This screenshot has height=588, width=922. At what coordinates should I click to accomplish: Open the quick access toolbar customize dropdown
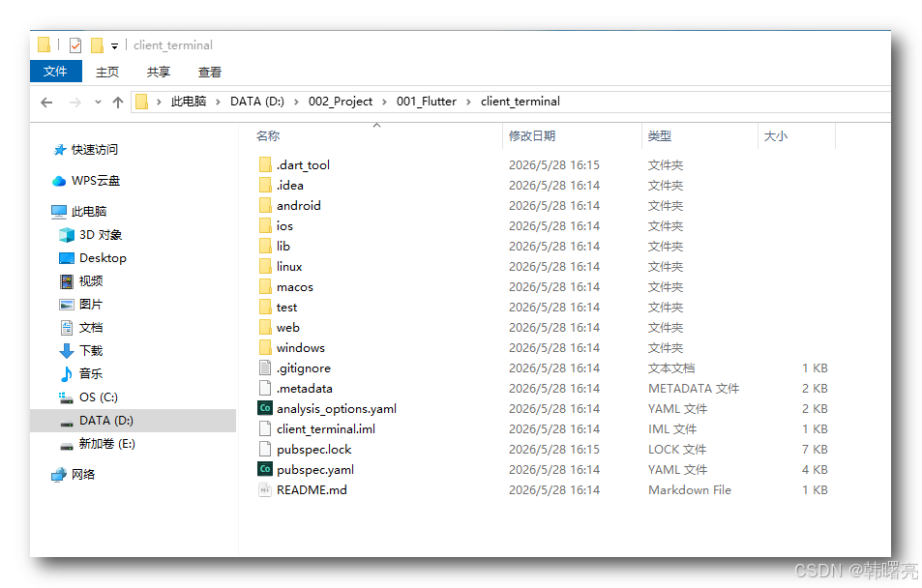click(115, 45)
